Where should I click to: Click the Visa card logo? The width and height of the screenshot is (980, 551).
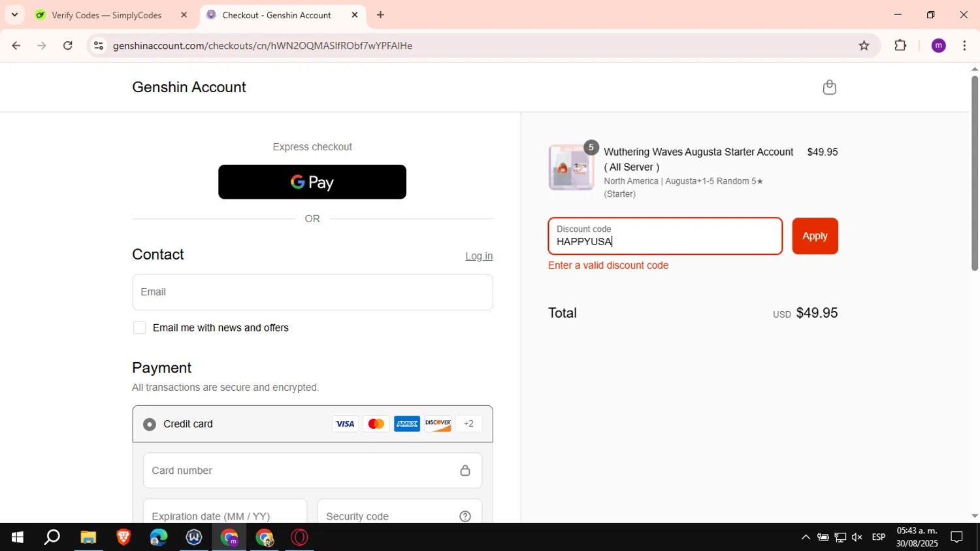pos(345,424)
